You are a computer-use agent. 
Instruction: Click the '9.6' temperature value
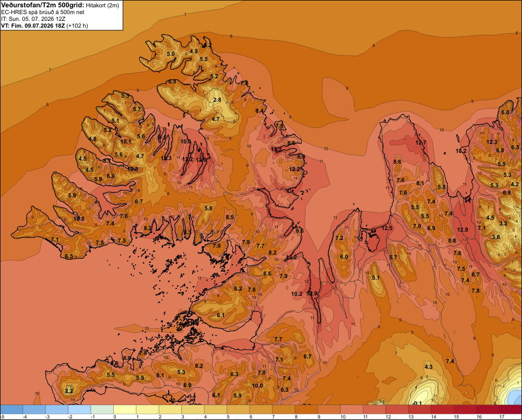coord(300,231)
